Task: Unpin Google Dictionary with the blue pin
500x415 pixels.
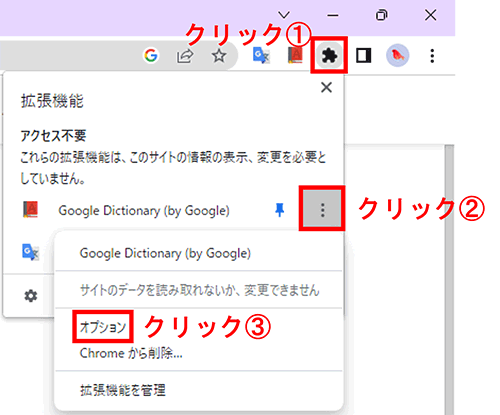Action: point(280,210)
